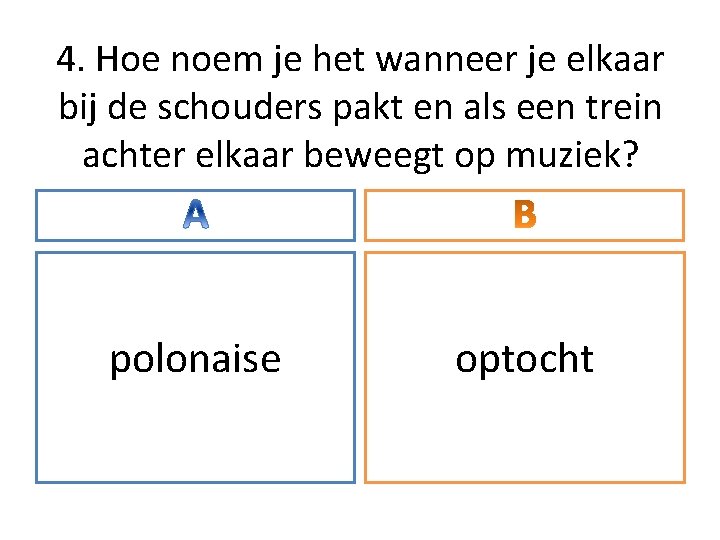Choose the large orange-bordered answer box
The height and width of the screenshot is (540, 720).
click(x=525, y=367)
